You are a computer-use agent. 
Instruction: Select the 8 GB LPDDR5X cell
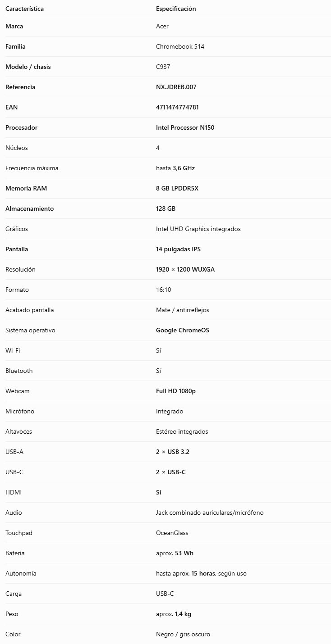tap(177, 188)
